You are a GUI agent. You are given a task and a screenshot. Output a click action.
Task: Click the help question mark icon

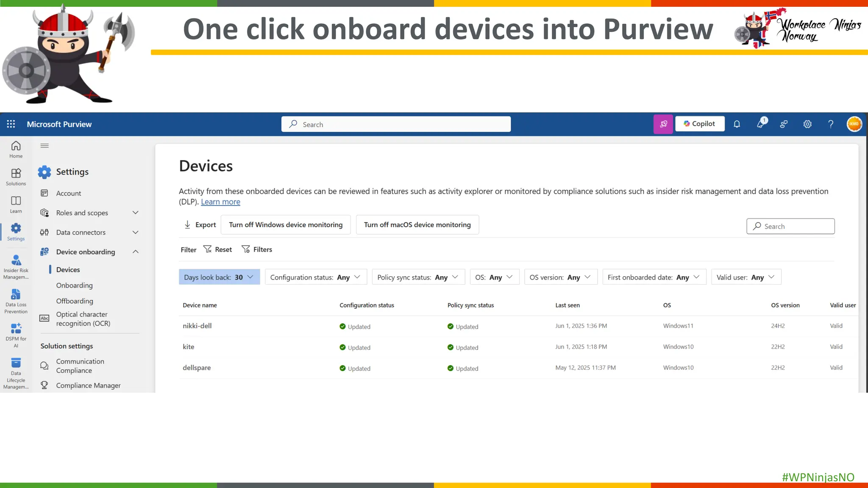tap(831, 124)
